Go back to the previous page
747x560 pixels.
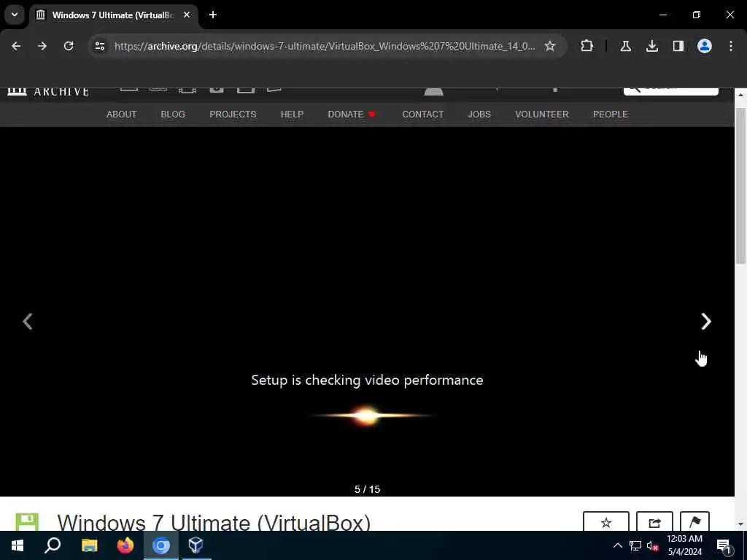click(x=16, y=46)
